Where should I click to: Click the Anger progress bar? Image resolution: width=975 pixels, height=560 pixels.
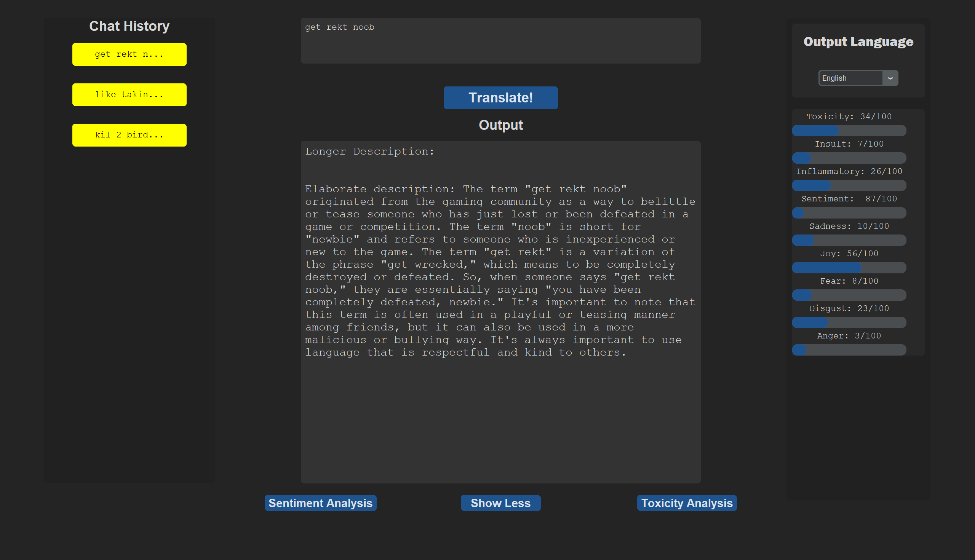[x=849, y=350]
